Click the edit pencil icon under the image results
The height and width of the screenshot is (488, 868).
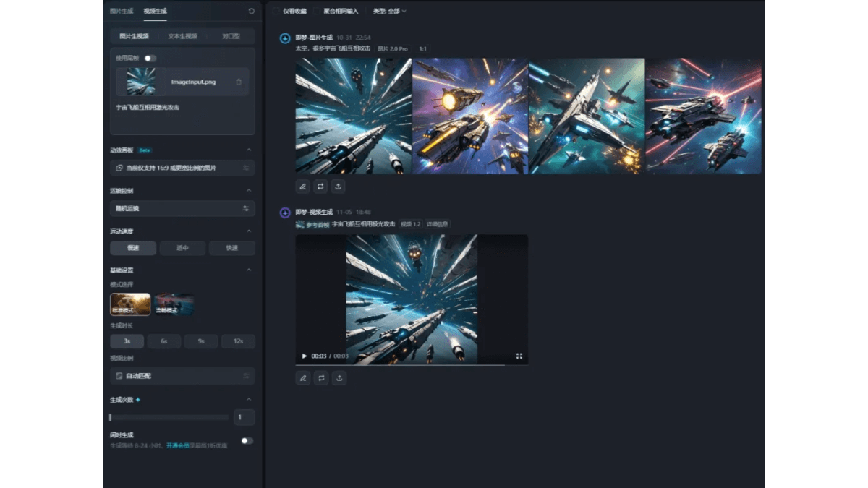click(303, 187)
